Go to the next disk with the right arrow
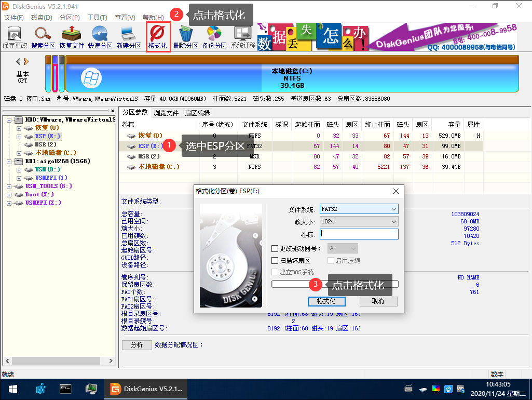 26,61
